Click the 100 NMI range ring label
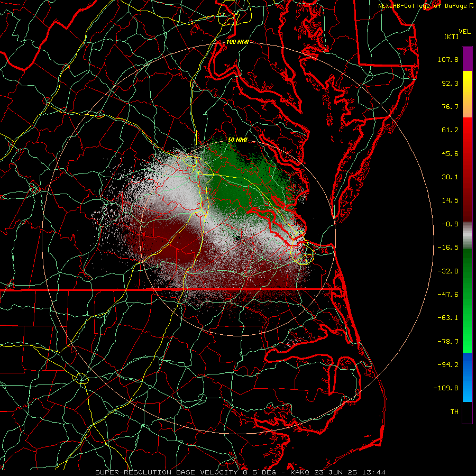The height and width of the screenshot is (476, 476). click(237, 42)
